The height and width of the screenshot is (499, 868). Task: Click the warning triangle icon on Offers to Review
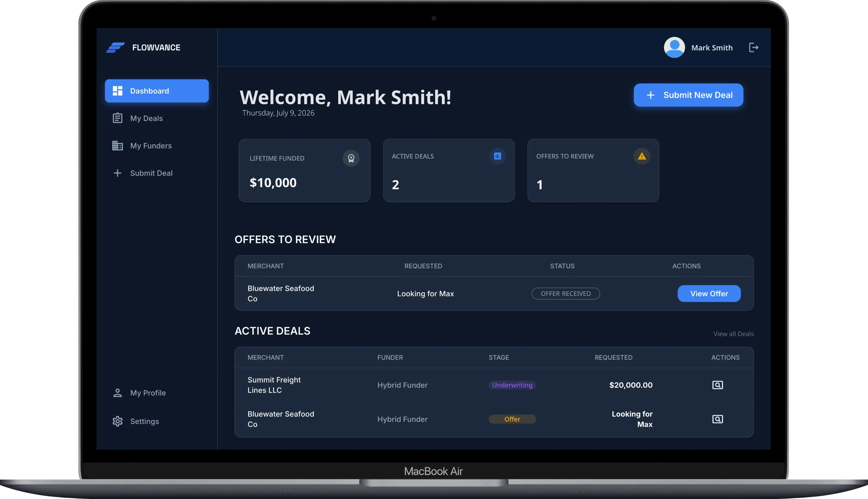(642, 156)
